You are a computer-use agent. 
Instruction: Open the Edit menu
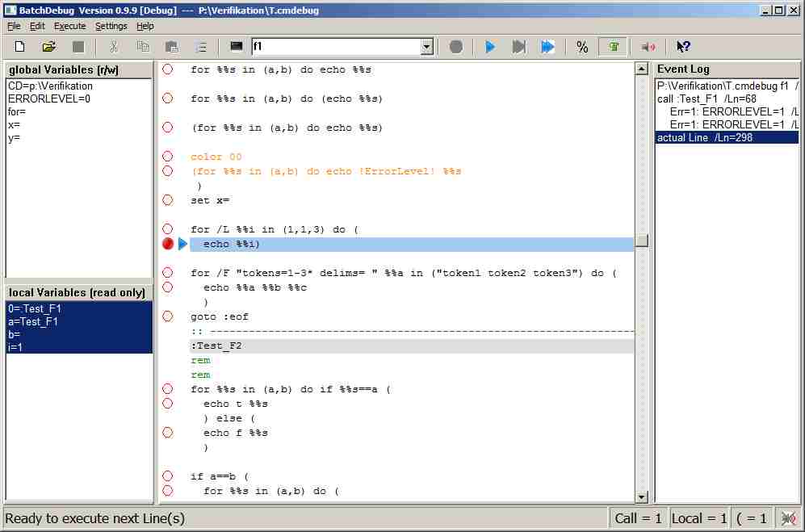[x=37, y=26]
